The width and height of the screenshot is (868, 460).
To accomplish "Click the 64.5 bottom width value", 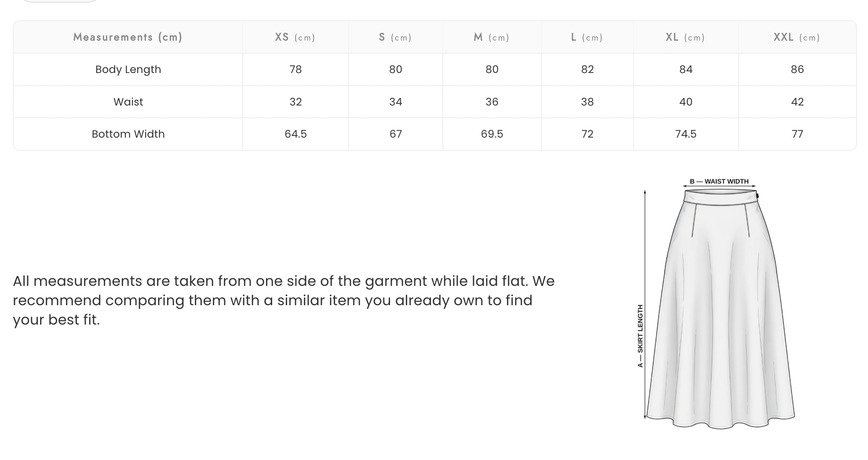I will pyautogui.click(x=295, y=134).
